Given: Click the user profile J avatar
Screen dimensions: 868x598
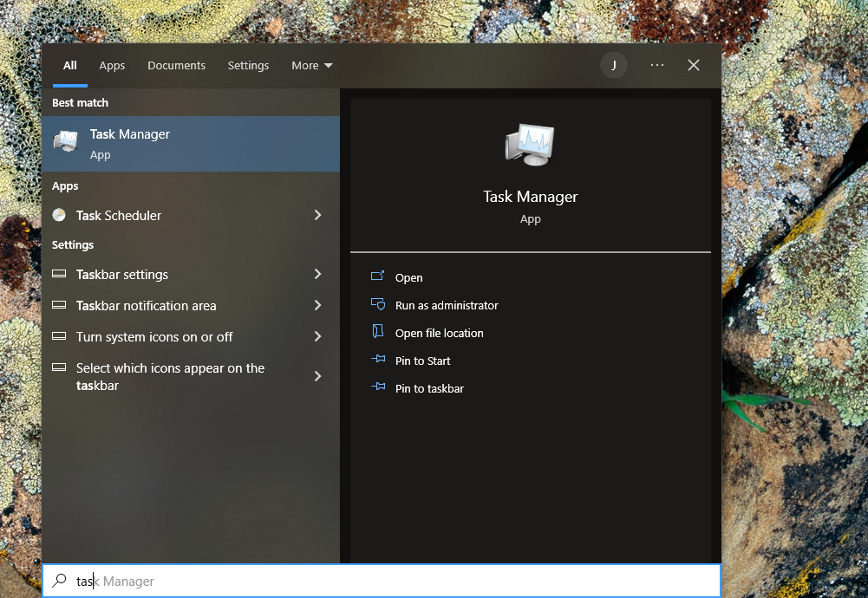Looking at the screenshot, I should click(x=613, y=65).
